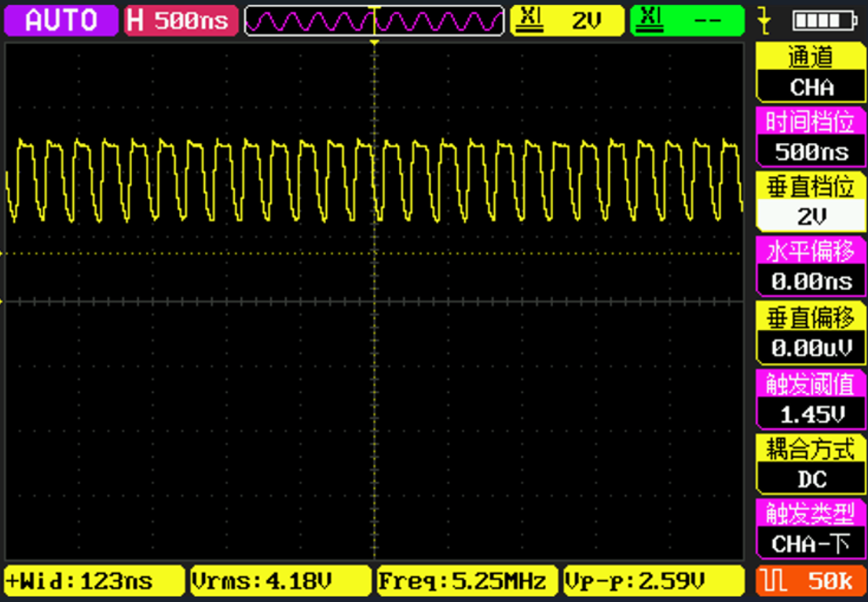Select the 垂直偏移 0.00uV menu item
The height and width of the screenshot is (602, 868).
pos(811,333)
